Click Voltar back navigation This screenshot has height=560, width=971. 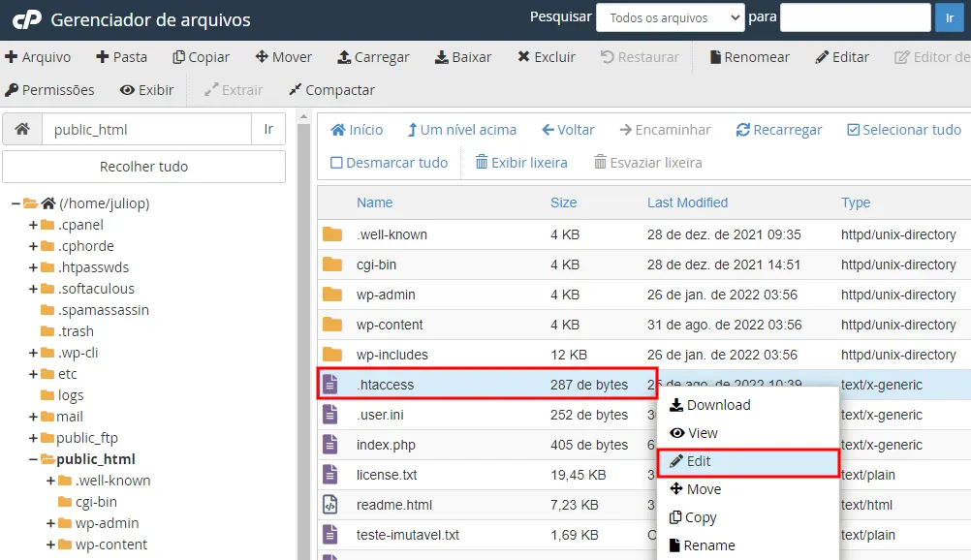[x=568, y=130]
